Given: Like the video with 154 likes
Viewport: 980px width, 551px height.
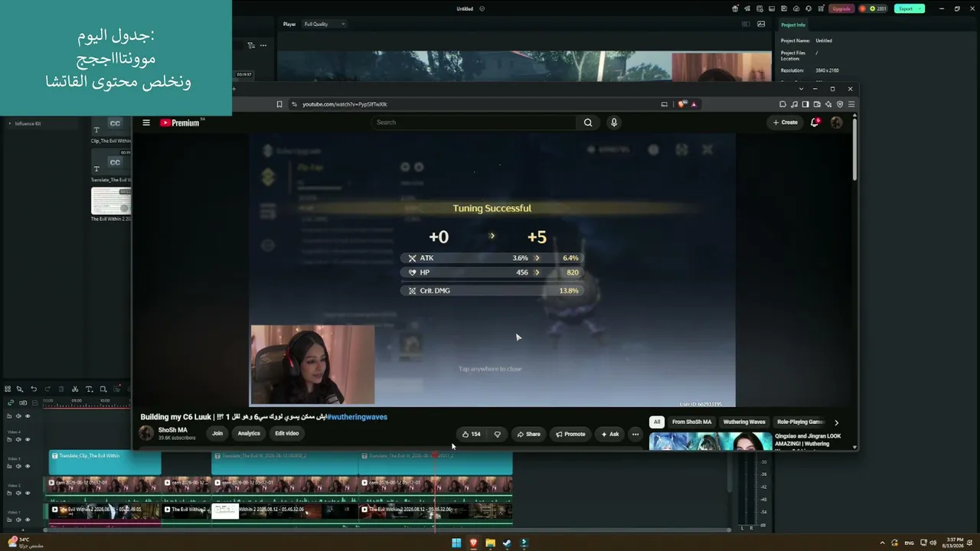Looking at the screenshot, I should (472, 434).
